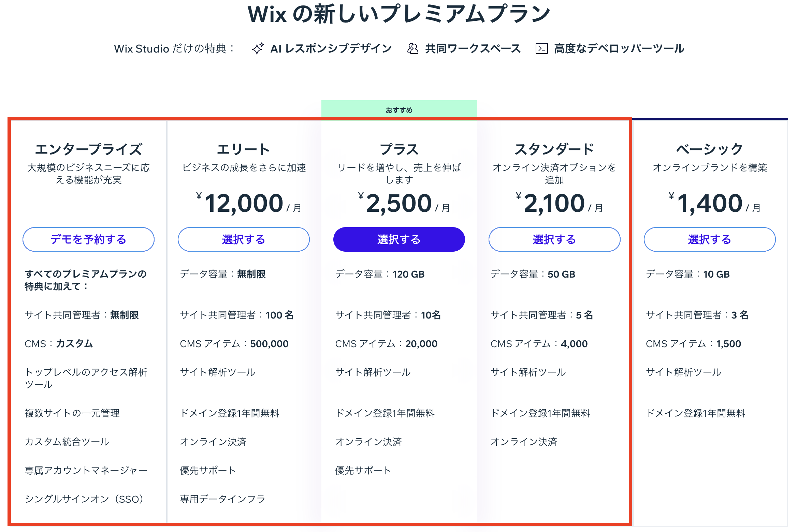Click the ベーシック plan title
Screen dimensions: 797x532
pyautogui.click(x=709, y=149)
